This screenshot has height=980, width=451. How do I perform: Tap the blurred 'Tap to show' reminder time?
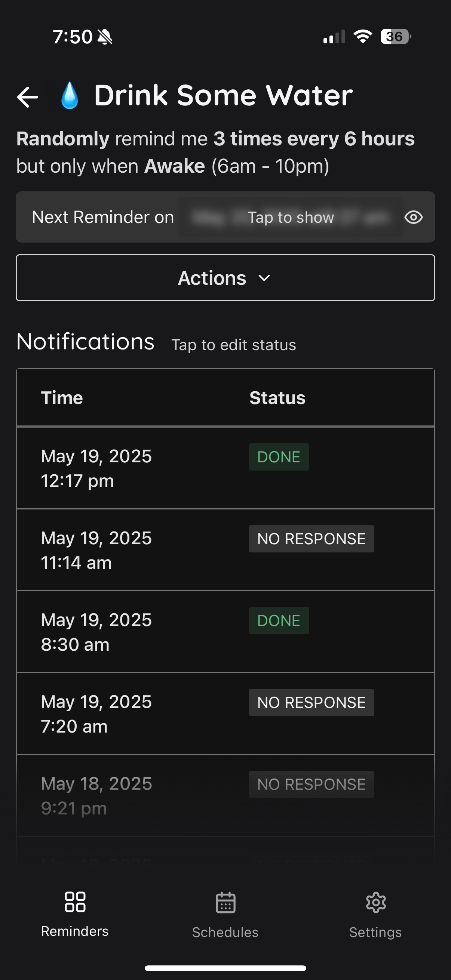(291, 217)
